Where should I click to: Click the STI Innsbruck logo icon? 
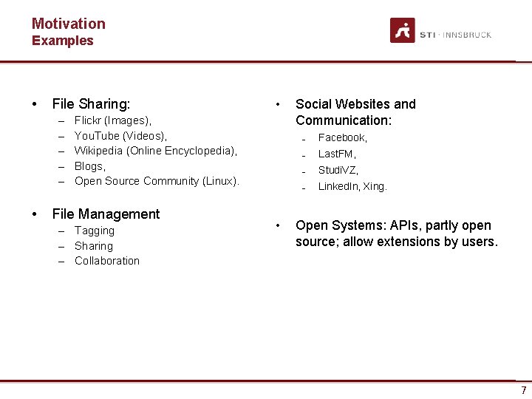coord(403,30)
